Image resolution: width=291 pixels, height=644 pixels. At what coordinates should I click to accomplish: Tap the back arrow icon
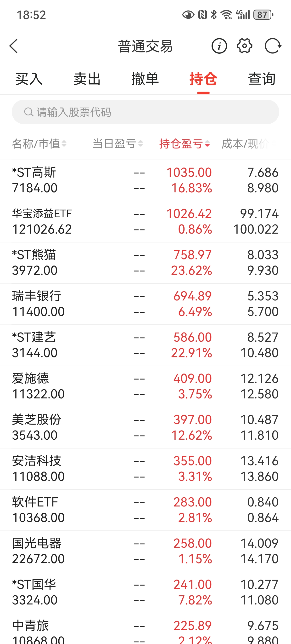tap(14, 46)
